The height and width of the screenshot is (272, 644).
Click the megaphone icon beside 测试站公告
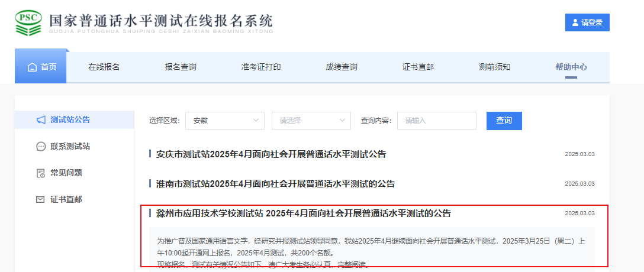[41, 120]
